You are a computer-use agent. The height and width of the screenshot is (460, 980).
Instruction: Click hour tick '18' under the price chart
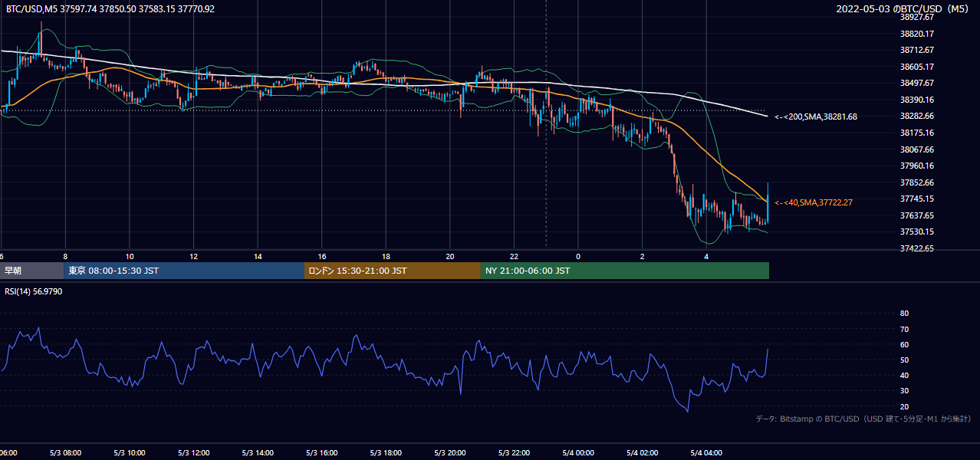point(386,256)
